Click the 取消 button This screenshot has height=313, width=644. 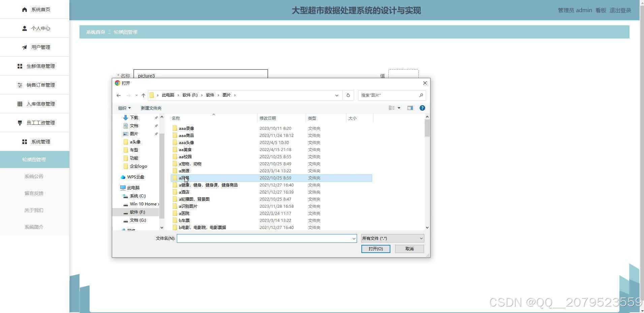coord(409,249)
